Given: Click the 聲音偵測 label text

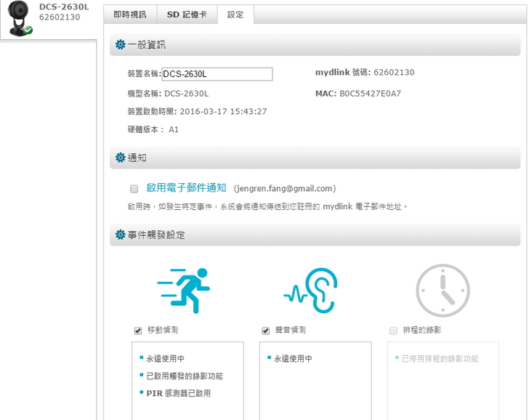Looking at the screenshot, I should [x=290, y=330].
